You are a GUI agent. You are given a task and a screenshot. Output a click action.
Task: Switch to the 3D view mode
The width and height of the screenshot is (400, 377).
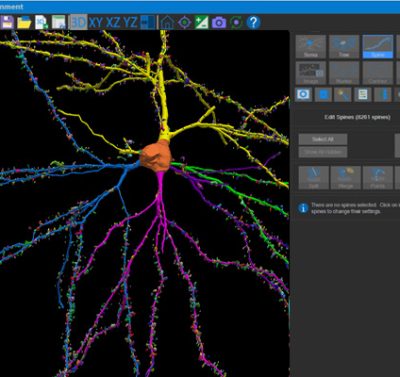[78, 22]
